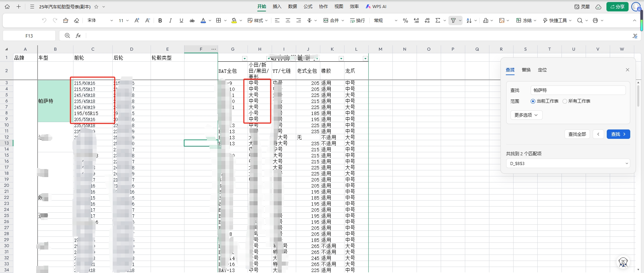Zoom the formula bar magnifier

pos(67,36)
